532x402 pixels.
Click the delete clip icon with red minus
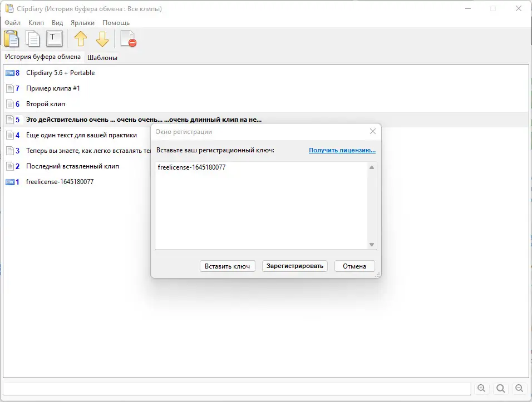click(129, 38)
